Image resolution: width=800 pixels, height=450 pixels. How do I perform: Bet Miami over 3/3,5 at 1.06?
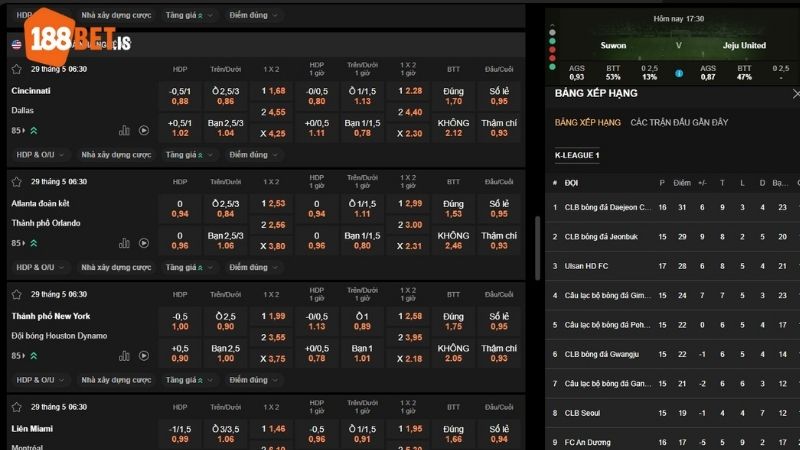pos(226,434)
